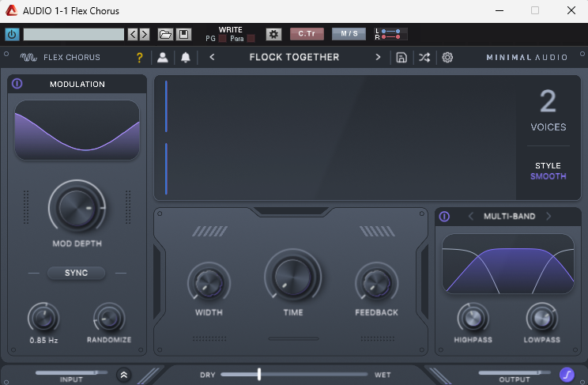Screen dimensions: 588x385
Task: Click the Randomize knob
Action: click(x=109, y=319)
